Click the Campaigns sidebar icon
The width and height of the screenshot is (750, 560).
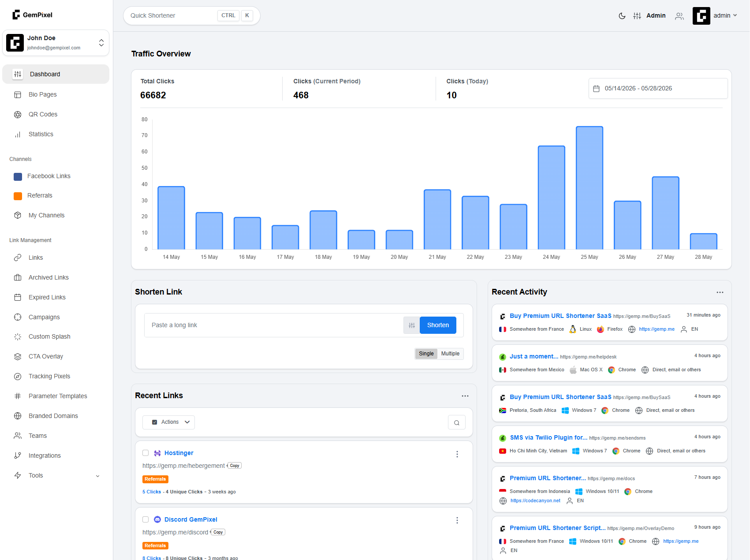pyautogui.click(x=18, y=317)
